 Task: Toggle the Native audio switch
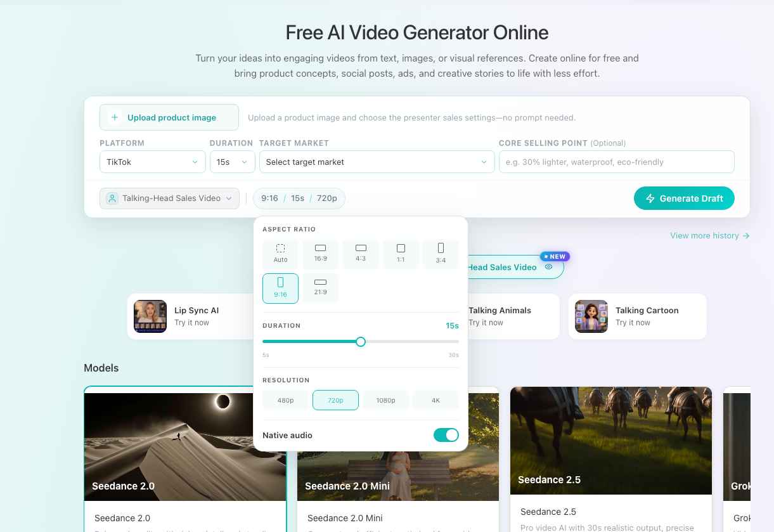tap(446, 435)
